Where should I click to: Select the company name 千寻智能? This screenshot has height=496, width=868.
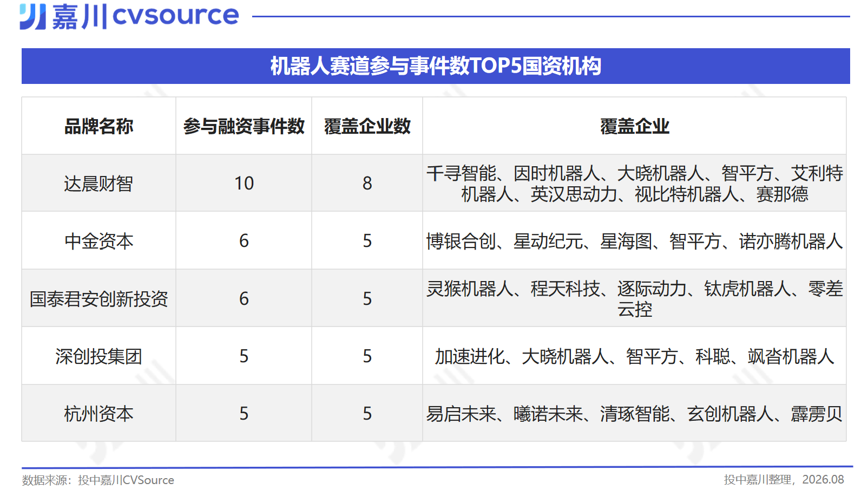coord(461,173)
